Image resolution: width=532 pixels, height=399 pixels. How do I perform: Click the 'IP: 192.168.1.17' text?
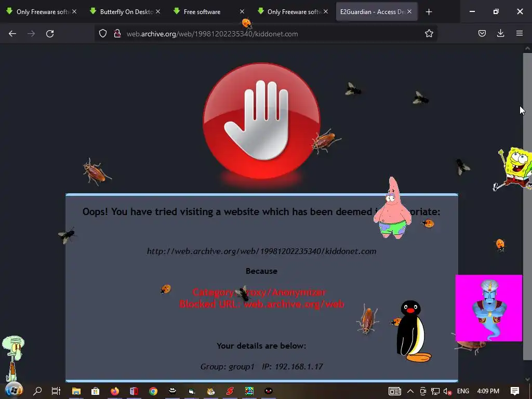pyautogui.click(x=292, y=367)
